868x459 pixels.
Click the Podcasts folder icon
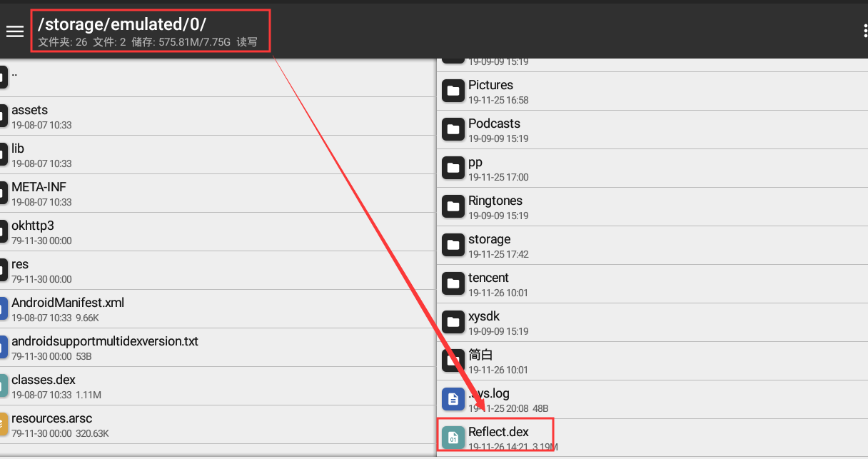point(453,130)
